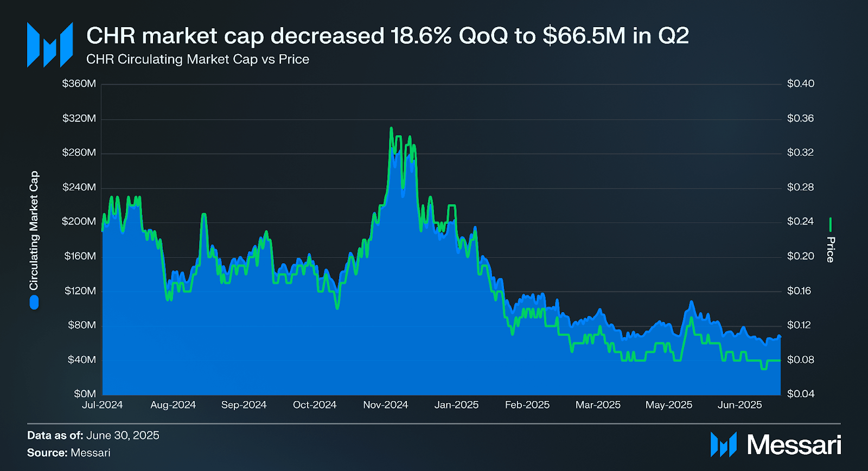Screen dimensions: 868x471
Task: Click the $200M left axis label
Action: (x=79, y=221)
